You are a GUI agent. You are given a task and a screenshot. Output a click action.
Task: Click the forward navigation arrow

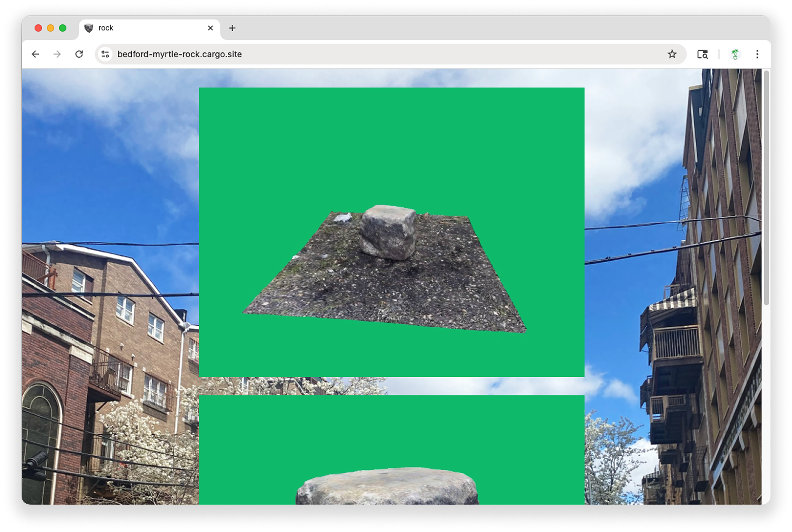pyautogui.click(x=57, y=54)
